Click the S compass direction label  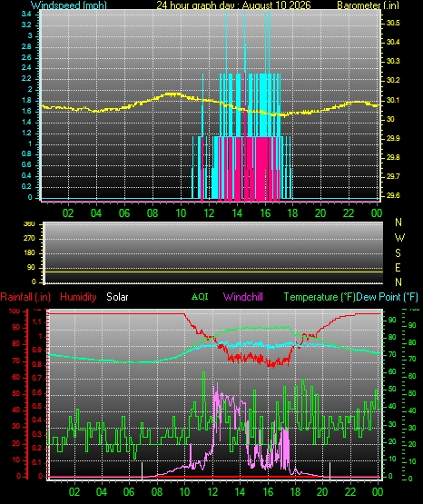click(398, 253)
